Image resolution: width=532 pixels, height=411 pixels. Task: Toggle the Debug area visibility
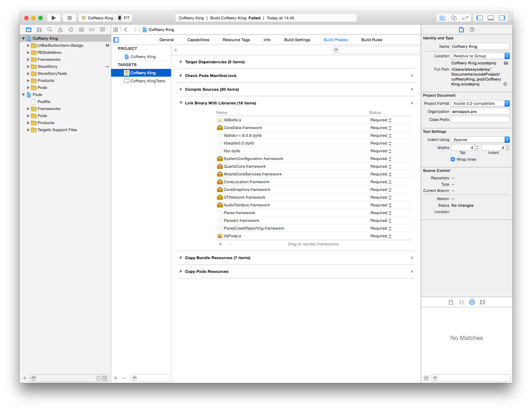[491, 18]
